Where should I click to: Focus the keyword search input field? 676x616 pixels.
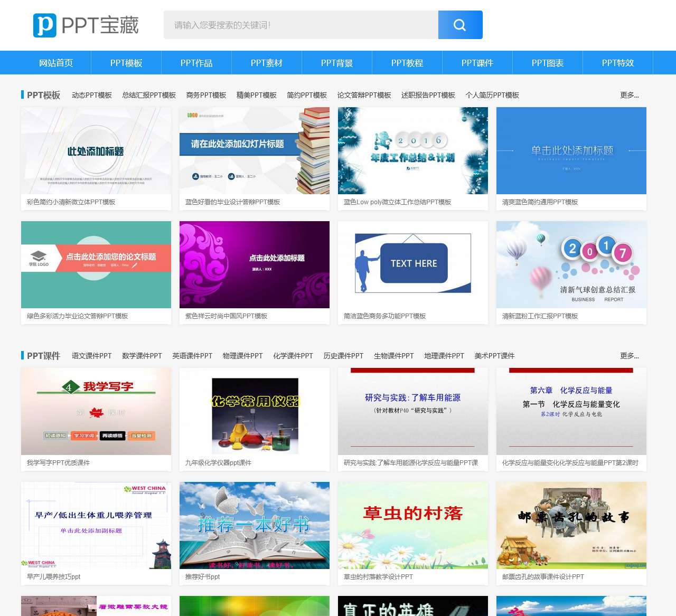coord(301,25)
